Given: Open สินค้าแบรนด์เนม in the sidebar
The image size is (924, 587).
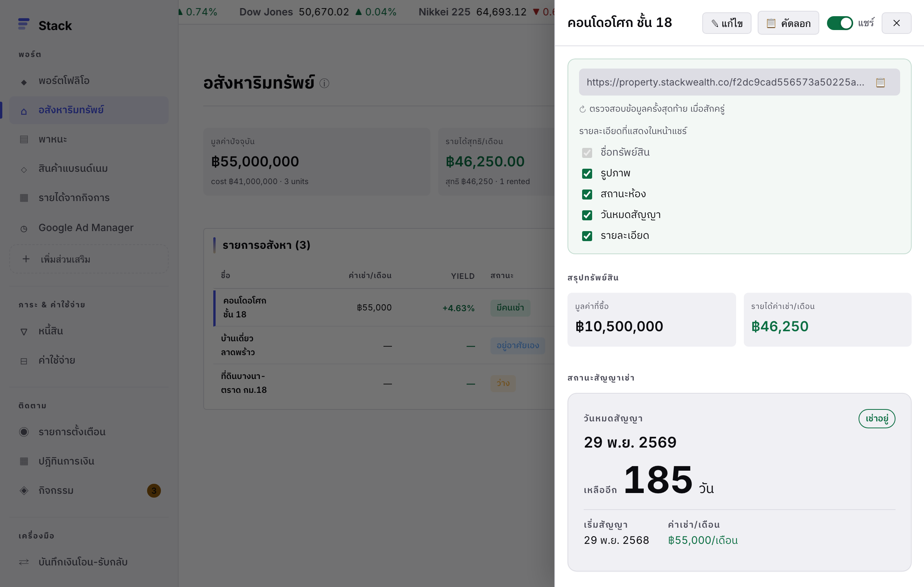Looking at the screenshot, I should [89, 169].
